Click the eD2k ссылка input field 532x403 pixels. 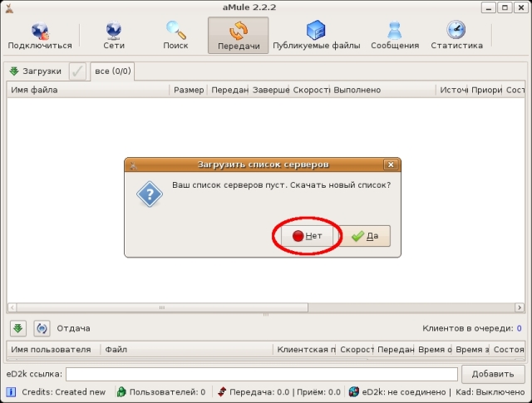262,374
